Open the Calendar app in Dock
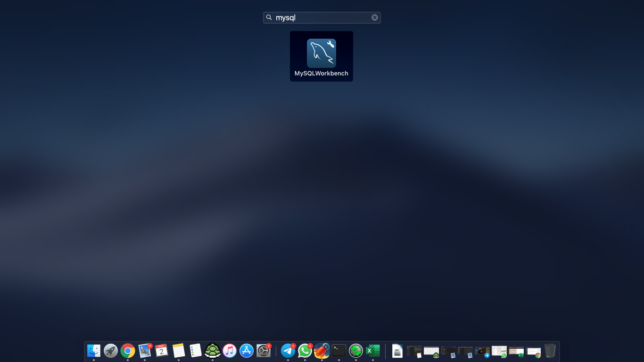Viewport: 644px width, 362px height. tap(162, 351)
